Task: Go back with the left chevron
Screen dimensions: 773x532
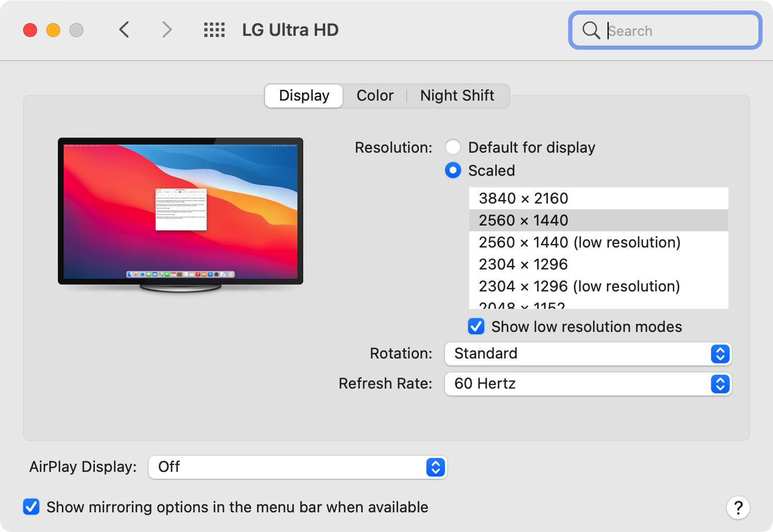Action: pos(124,29)
